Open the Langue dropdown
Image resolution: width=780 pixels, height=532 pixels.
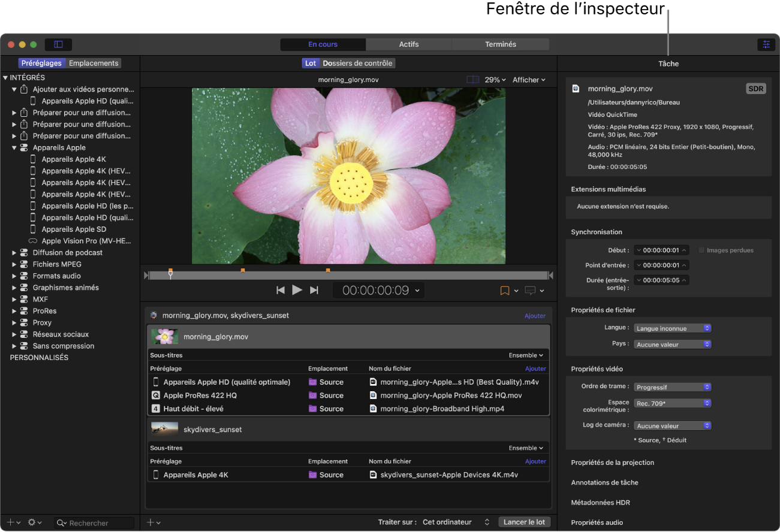point(673,328)
